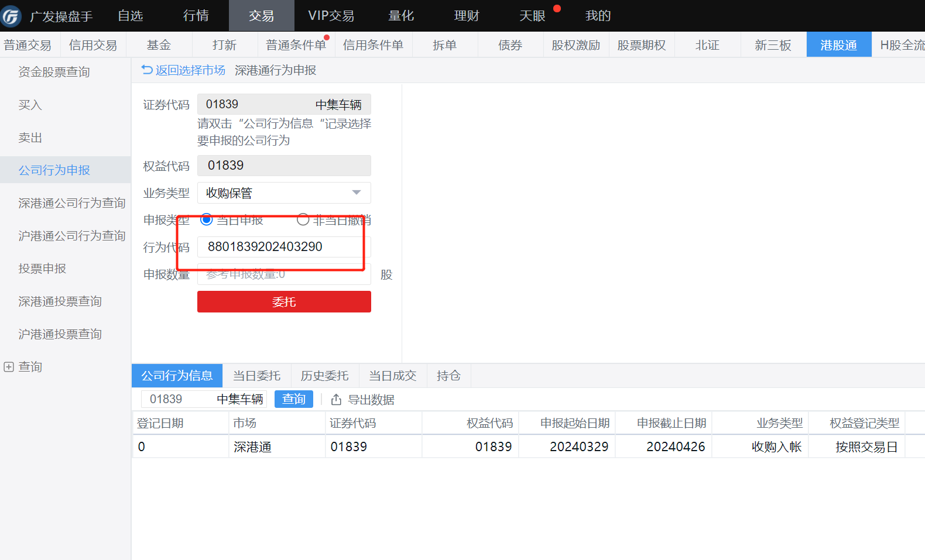Click the 登记日期 column header
Viewport: 925px width, 560px height.
[x=180, y=423]
